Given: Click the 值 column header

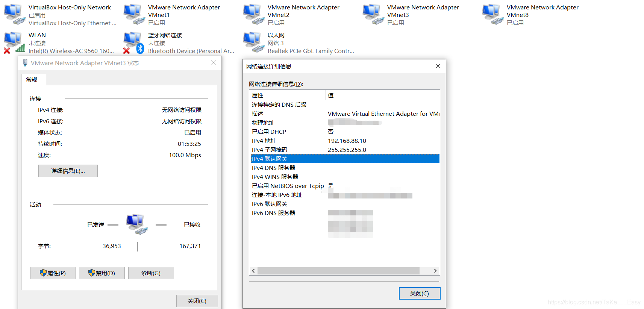Looking at the screenshot, I should pos(382,95).
